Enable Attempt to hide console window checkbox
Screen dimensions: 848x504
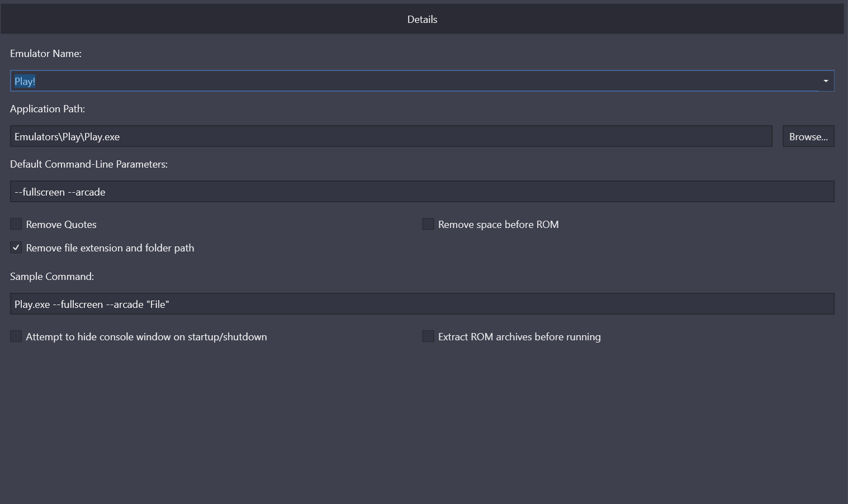pos(16,336)
